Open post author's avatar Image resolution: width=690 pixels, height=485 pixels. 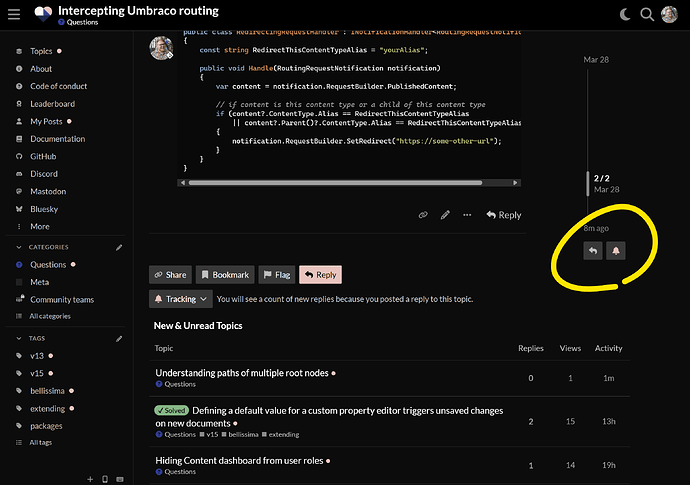(x=161, y=48)
